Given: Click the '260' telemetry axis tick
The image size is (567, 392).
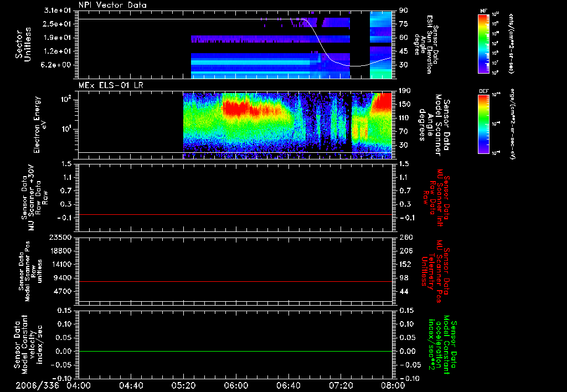Looking at the screenshot, I should (405, 237).
